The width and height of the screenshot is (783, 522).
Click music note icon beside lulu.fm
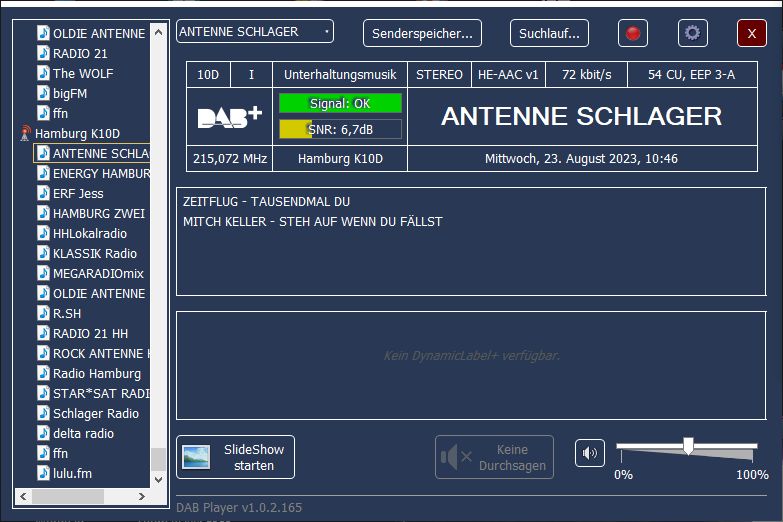tap(43, 473)
